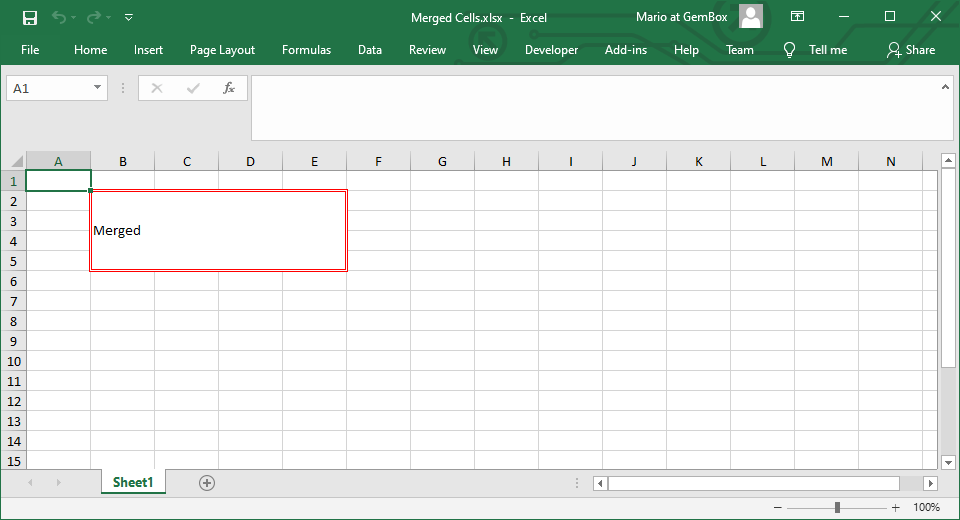
Task: Click the Ribbon Display Options icon
Action: click(x=797, y=17)
